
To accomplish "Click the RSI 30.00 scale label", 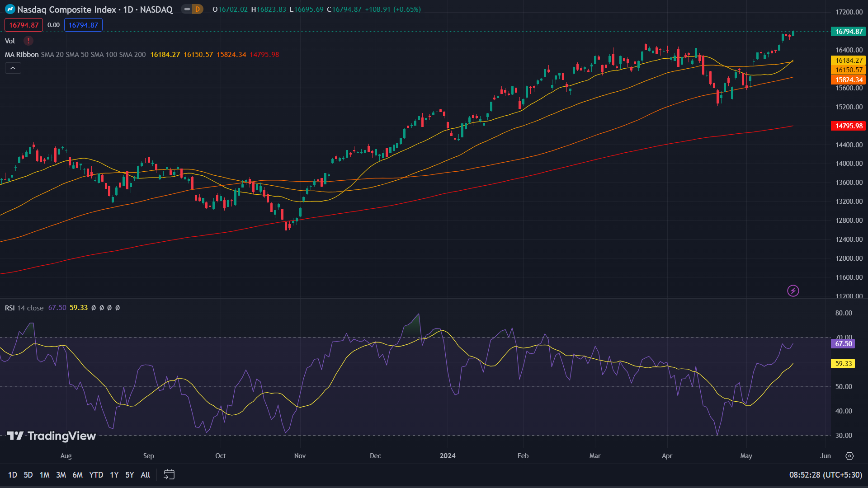I will (x=844, y=436).
